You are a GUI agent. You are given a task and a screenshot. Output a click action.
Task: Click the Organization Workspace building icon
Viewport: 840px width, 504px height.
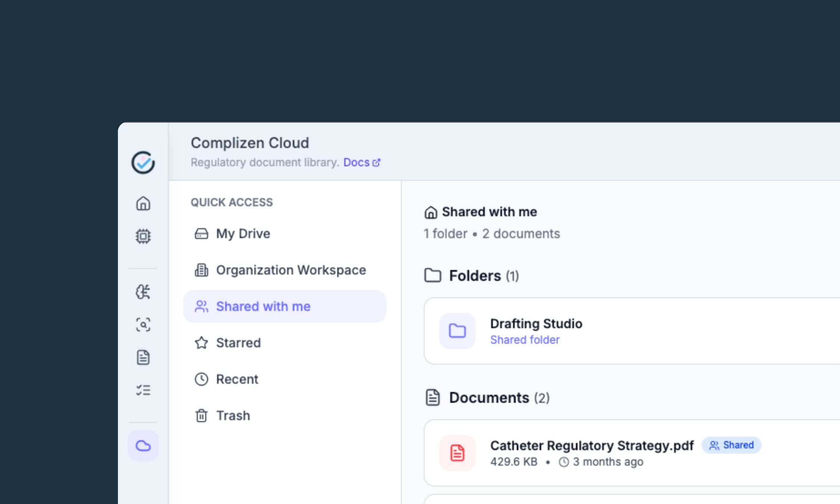tap(202, 270)
